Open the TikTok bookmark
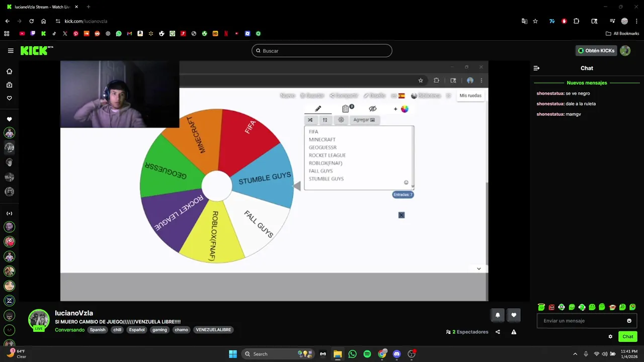This screenshot has width=644, height=362. (x=54, y=34)
